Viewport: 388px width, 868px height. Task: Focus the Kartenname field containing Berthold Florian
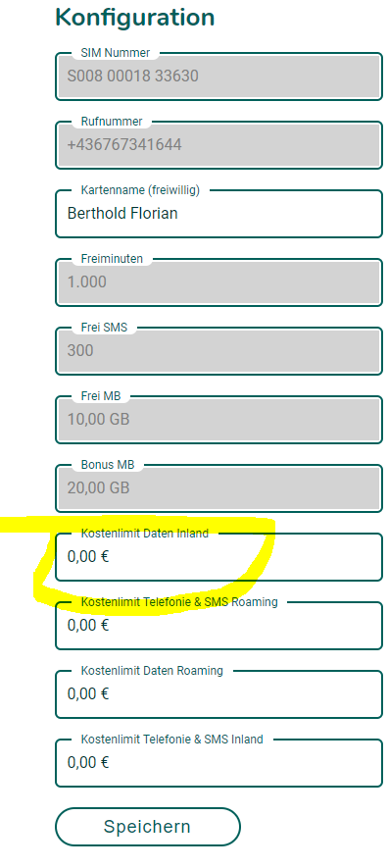click(218, 214)
